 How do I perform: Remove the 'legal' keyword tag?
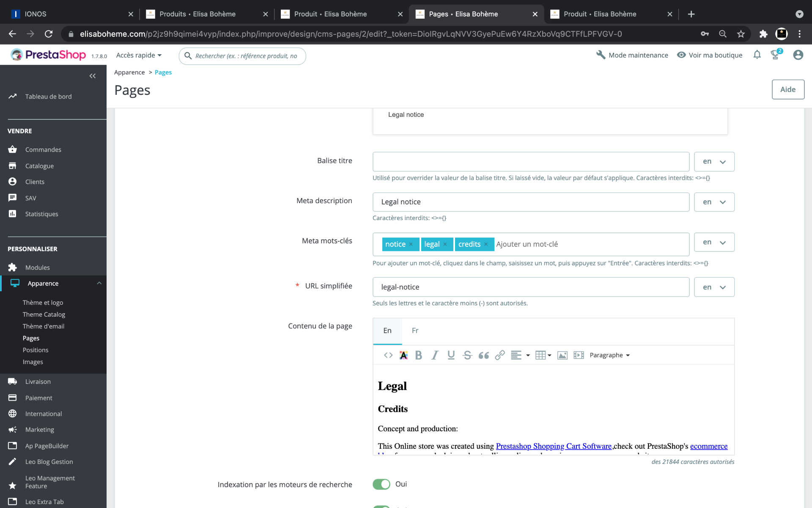(445, 244)
